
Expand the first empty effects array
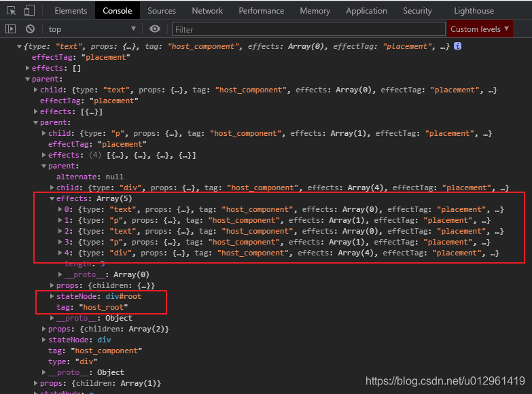coord(27,68)
